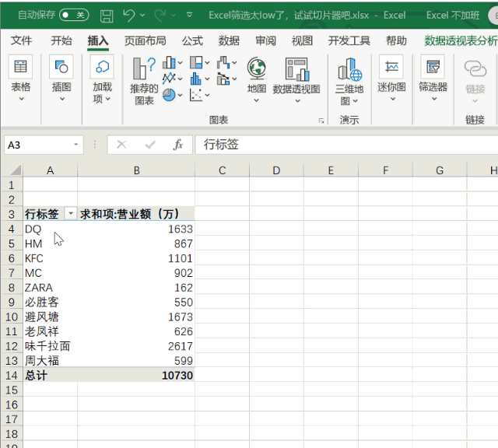Expand the 表格 dropdown arrow

pos(21,99)
